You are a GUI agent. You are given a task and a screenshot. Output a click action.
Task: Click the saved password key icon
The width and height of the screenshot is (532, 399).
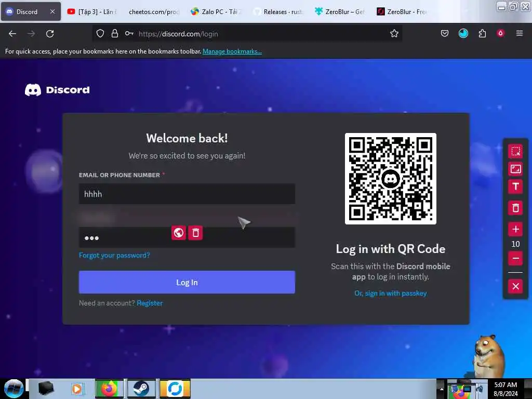129,33
